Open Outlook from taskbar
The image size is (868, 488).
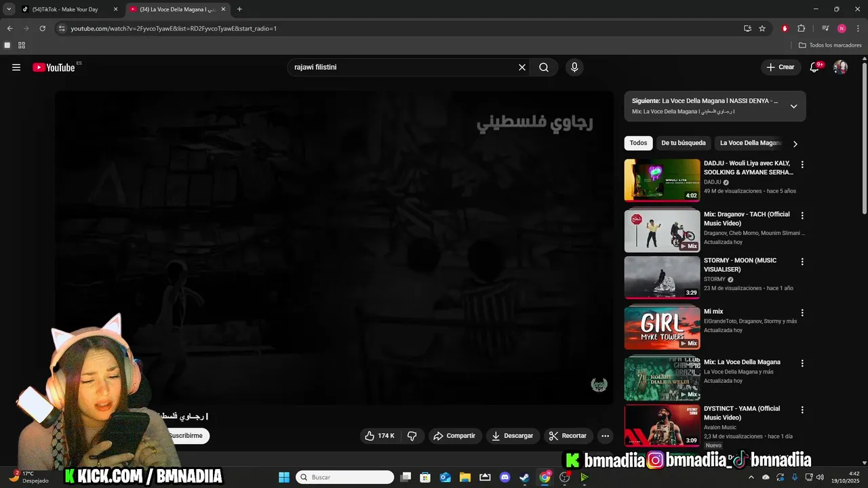tap(446, 477)
